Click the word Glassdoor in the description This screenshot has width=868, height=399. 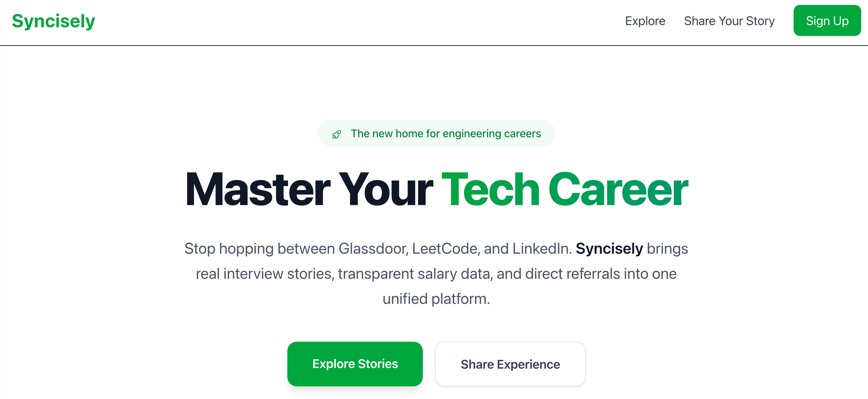[373, 248]
